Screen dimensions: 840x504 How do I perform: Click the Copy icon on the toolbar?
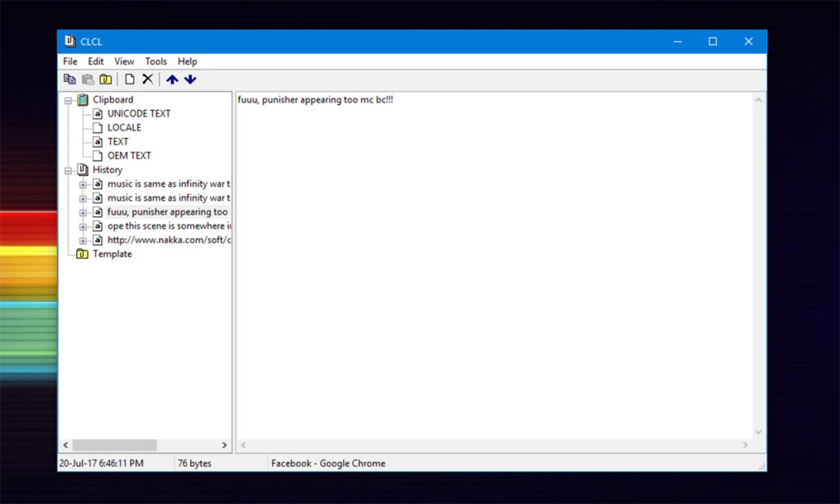click(x=70, y=79)
